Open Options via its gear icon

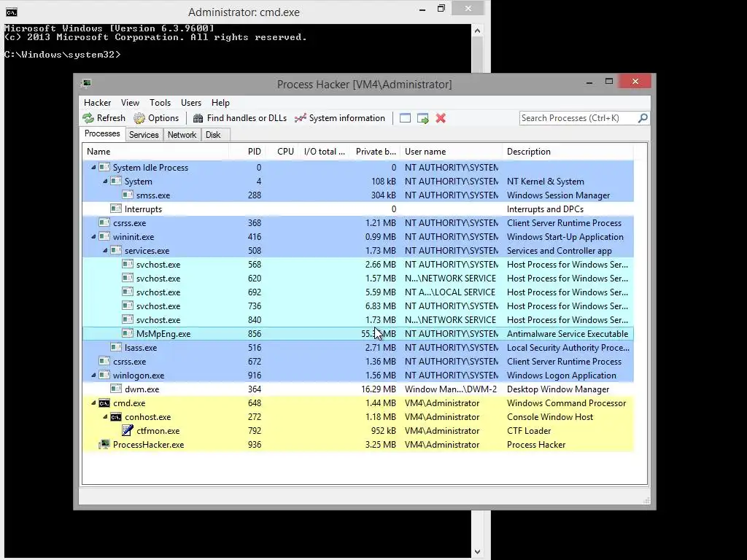139,118
